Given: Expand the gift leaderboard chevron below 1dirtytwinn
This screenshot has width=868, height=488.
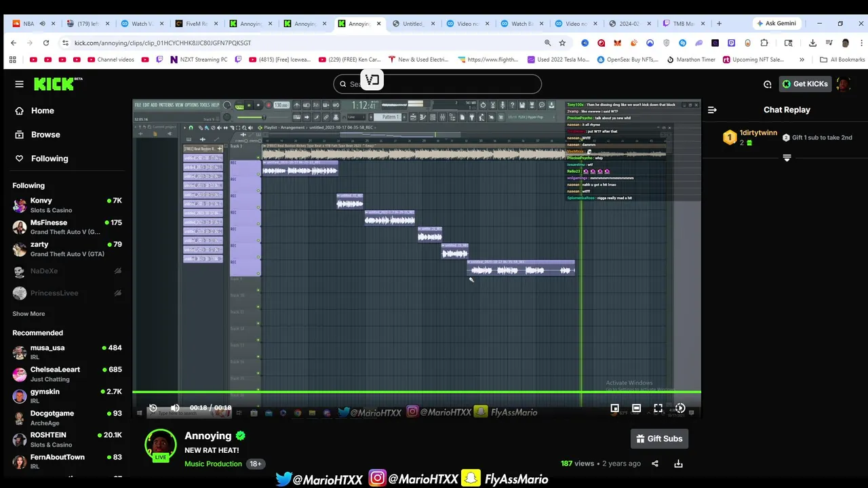Looking at the screenshot, I should coord(787,158).
